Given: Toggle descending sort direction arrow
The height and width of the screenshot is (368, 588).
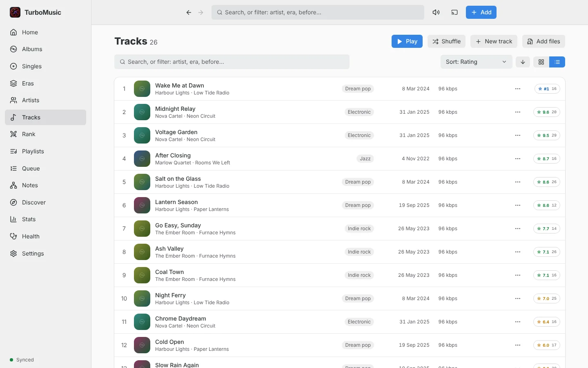Looking at the screenshot, I should pyautogui.click(x=523, y=62).
